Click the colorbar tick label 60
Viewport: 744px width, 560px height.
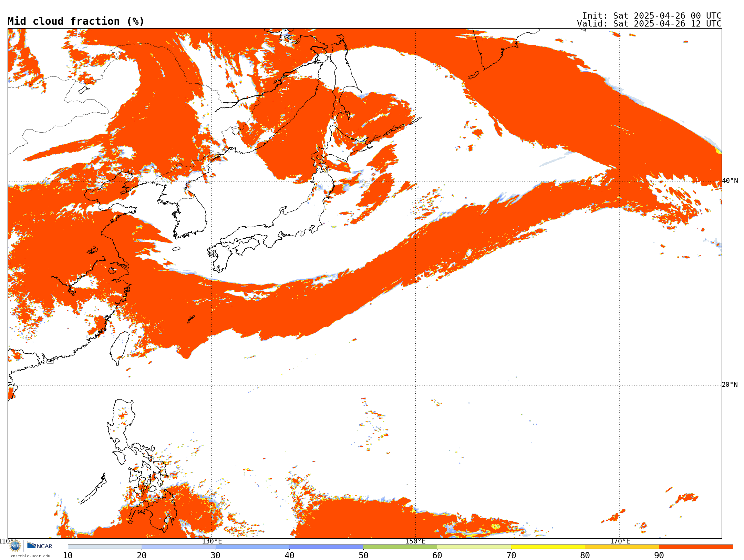pyautogui.click(x=437, y=555)
